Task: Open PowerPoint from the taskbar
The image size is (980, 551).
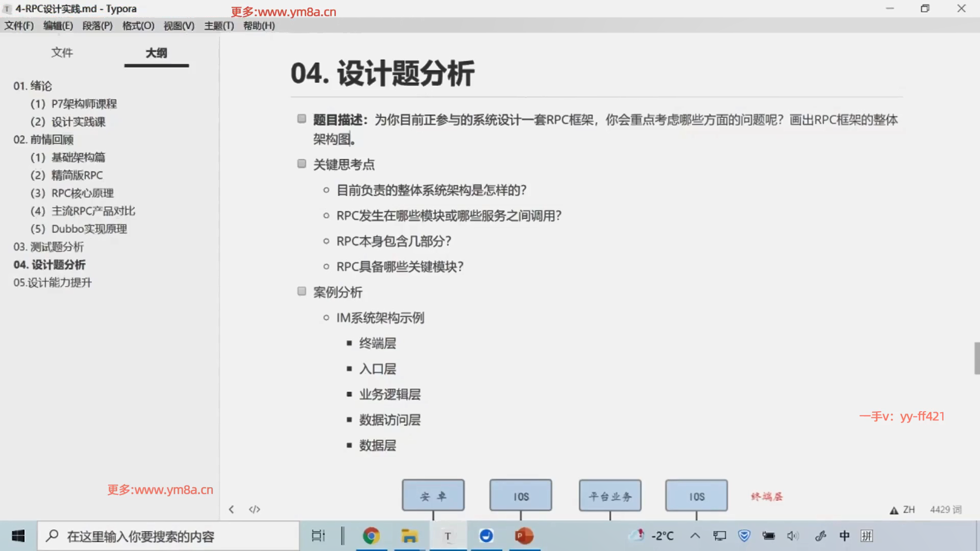Action: click(x=524, y=536)
